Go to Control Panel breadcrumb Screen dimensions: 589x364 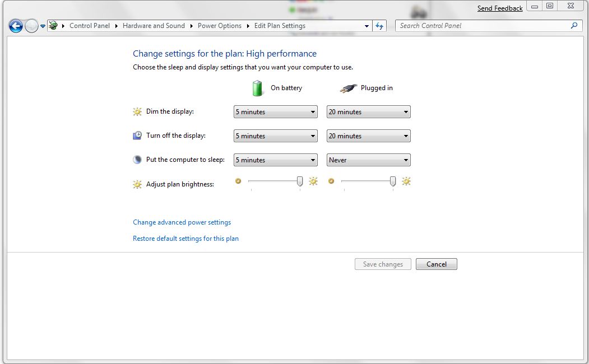(x=90, y=26)
